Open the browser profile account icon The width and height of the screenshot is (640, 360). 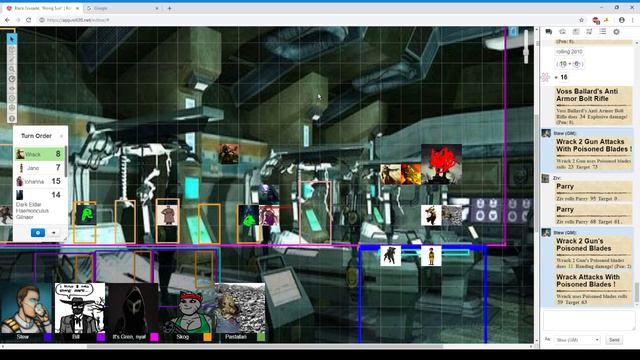tap(621, 20)
